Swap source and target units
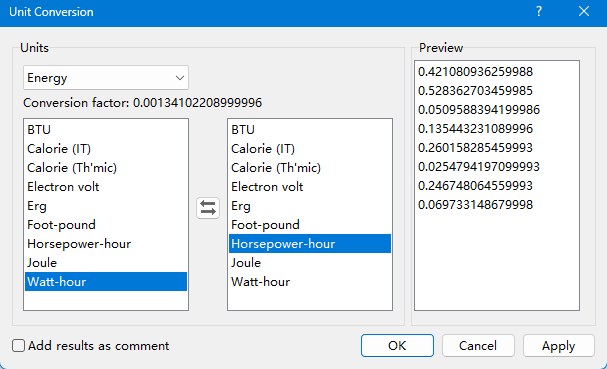This screenshot has width=607, height=369. tap(208, 208)
